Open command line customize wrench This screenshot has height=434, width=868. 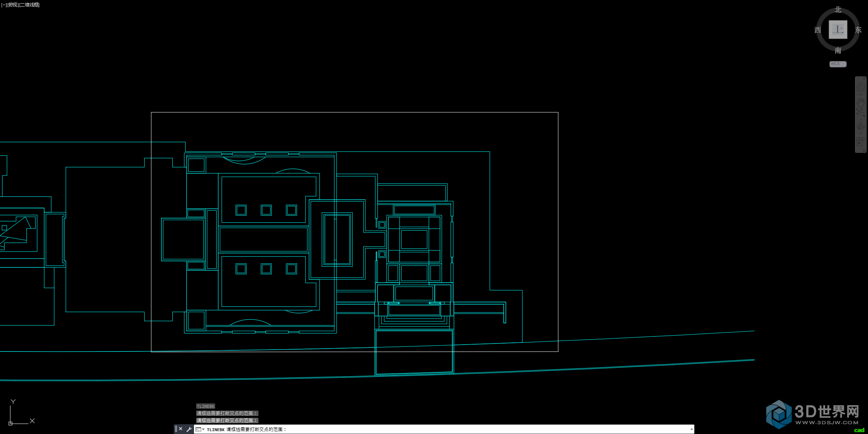point(189,429)
